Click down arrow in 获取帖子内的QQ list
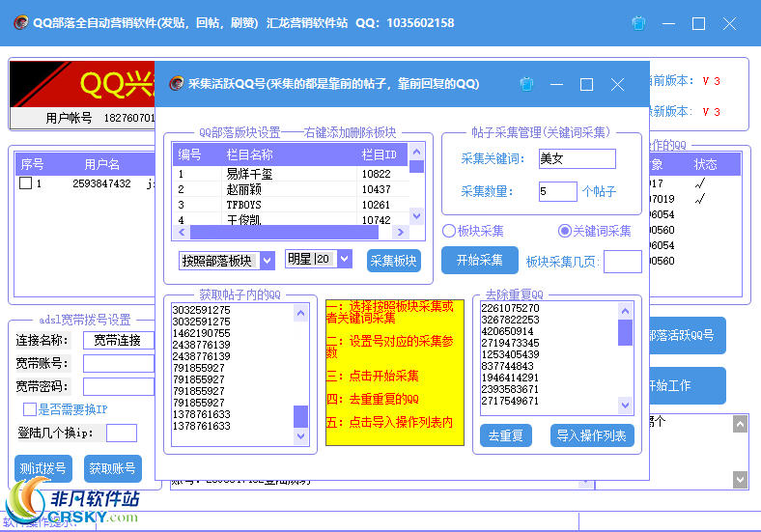This screenshot has width=761, height=532. coord(301,435)
